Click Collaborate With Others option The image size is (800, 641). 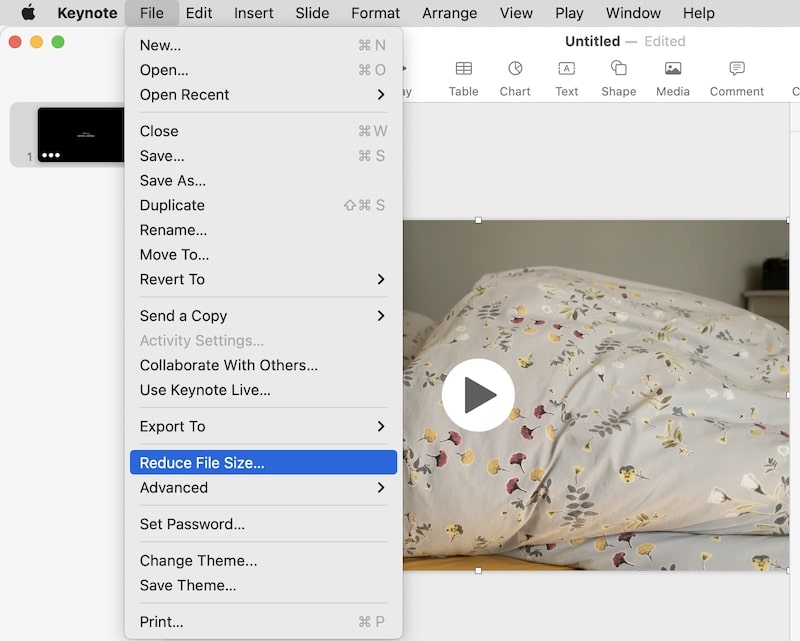pyautogui.click(x=228, y=365)
